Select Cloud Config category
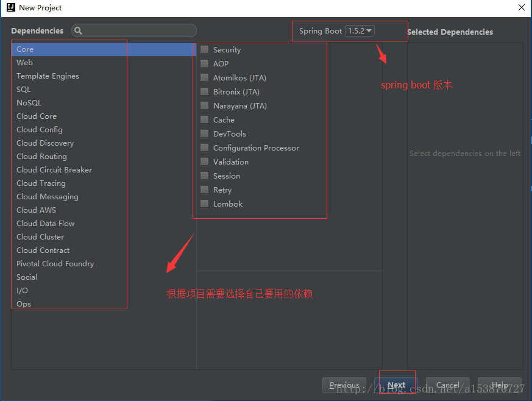 pyautogui.click(x=104, y=130)
